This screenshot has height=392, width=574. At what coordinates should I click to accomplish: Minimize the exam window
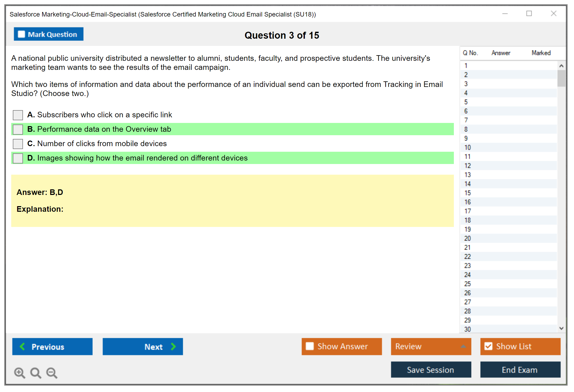click(x=505, y=14)
